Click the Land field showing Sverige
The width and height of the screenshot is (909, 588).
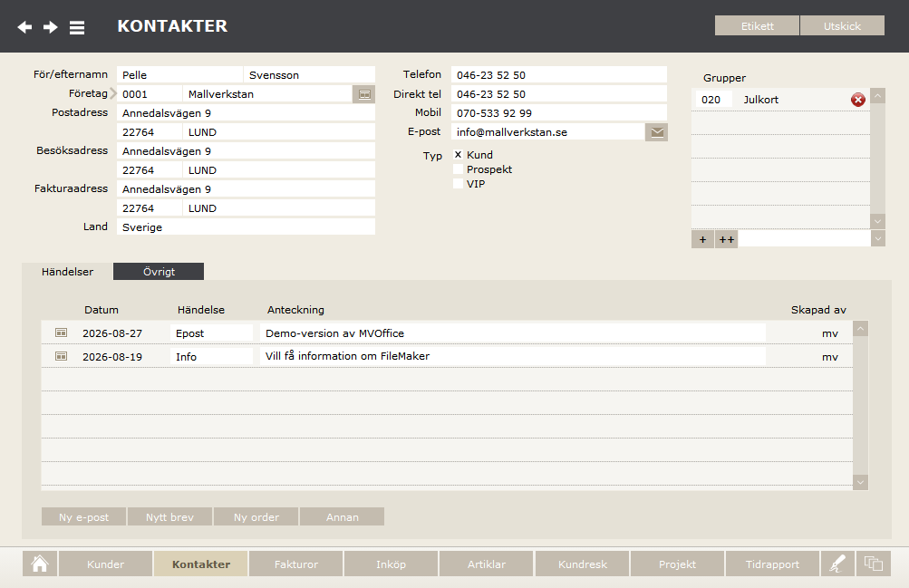(x=246, y=227)
